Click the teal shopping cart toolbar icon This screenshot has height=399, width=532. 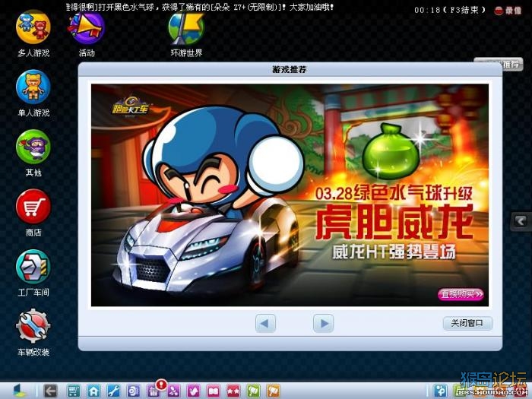(74, 391)
